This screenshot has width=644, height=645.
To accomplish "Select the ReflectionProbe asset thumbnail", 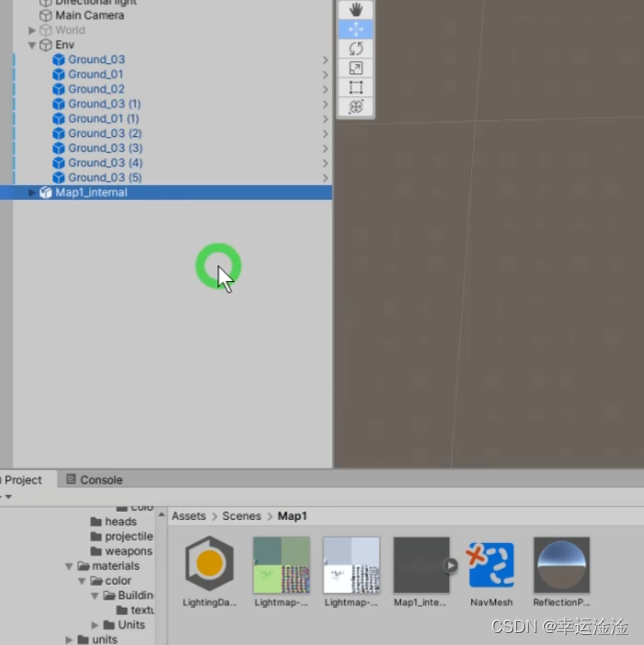I will (x=561, y=565).
